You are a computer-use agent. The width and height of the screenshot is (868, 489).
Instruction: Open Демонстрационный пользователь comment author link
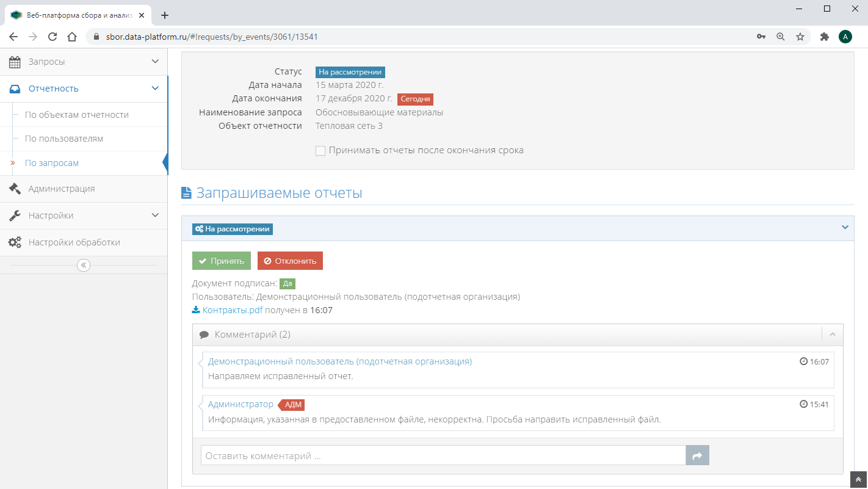click(x=340, y=361)
